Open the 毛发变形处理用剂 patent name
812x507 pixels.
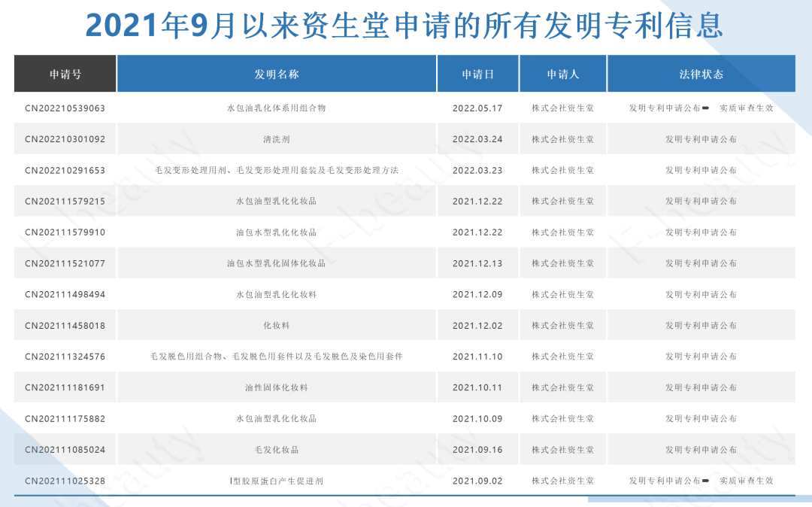(x=277, y=171)
